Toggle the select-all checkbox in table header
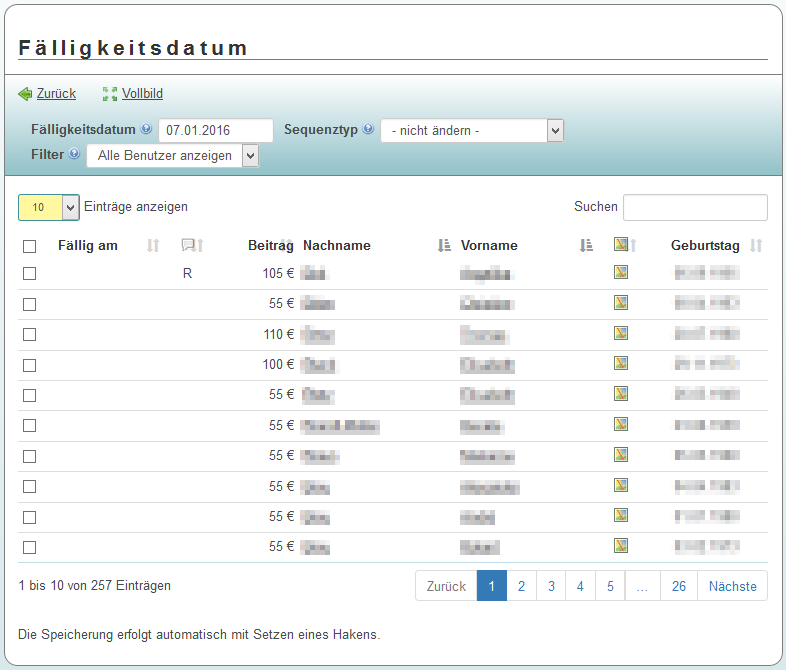This screenshot has height=670, width=786. tap(29, 246)
